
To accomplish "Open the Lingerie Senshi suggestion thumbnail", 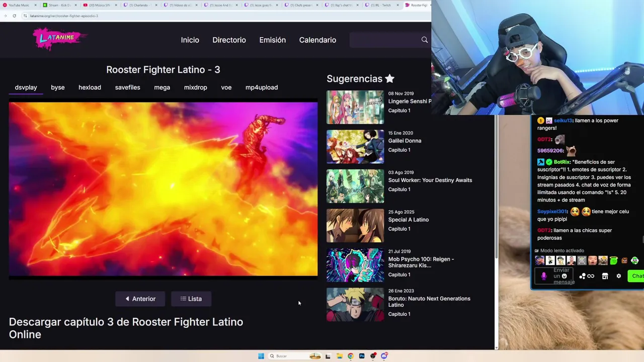I will click(x=355, y=107).
